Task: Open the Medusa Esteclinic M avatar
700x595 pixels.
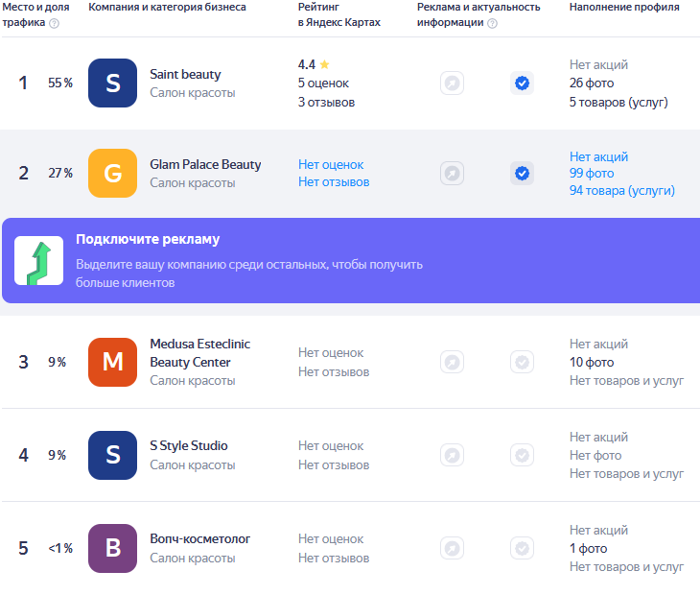Action: click(x=112, y=362)
